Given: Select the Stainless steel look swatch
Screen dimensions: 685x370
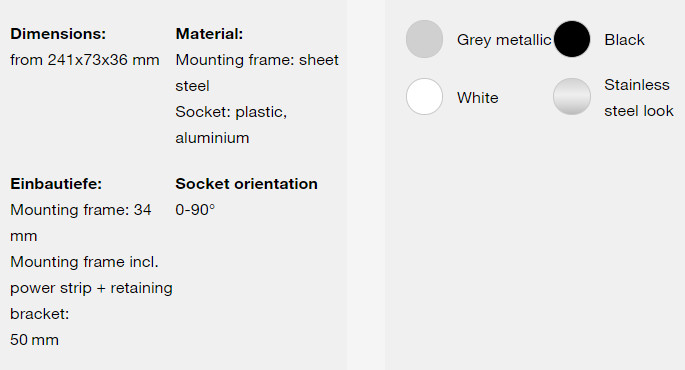Looking at the screenshot, I should tap(572, 97).
